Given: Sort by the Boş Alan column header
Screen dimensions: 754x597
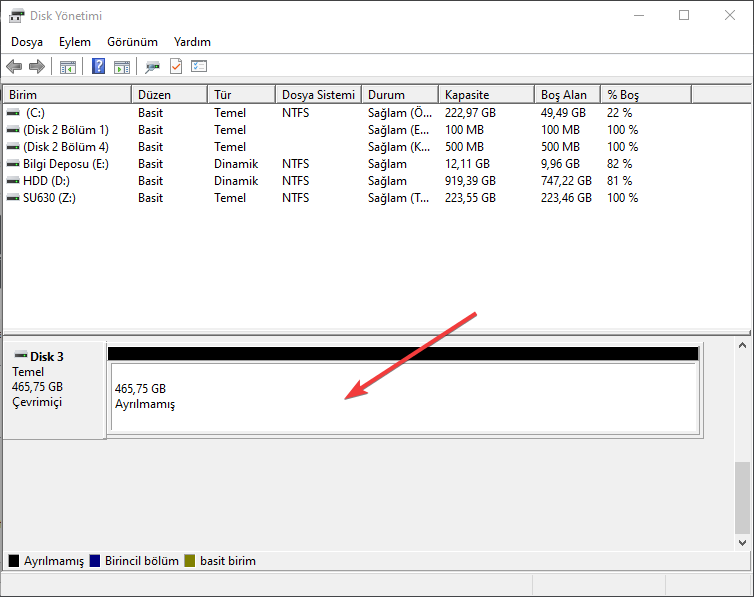Looking at the screenshot, I should pos(567,95).
